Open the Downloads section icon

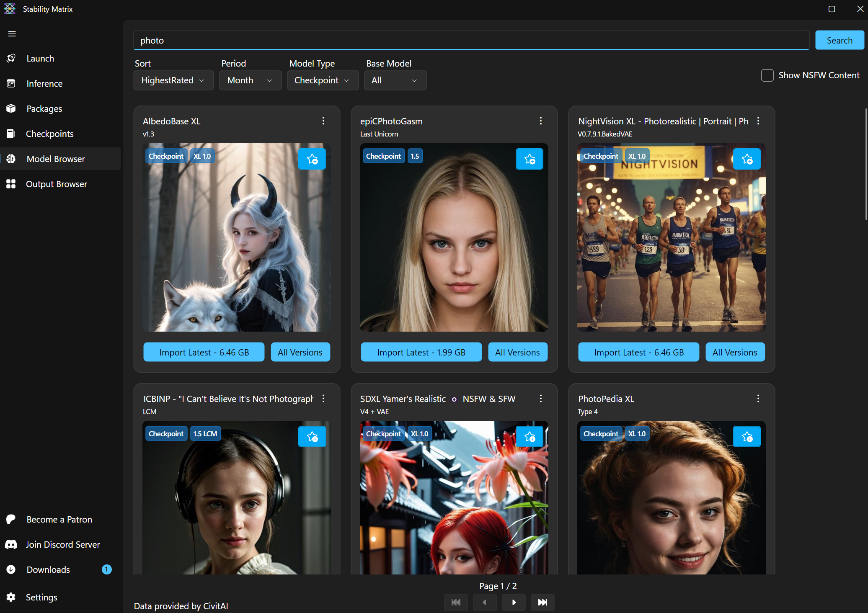click(x=11, y=569)
